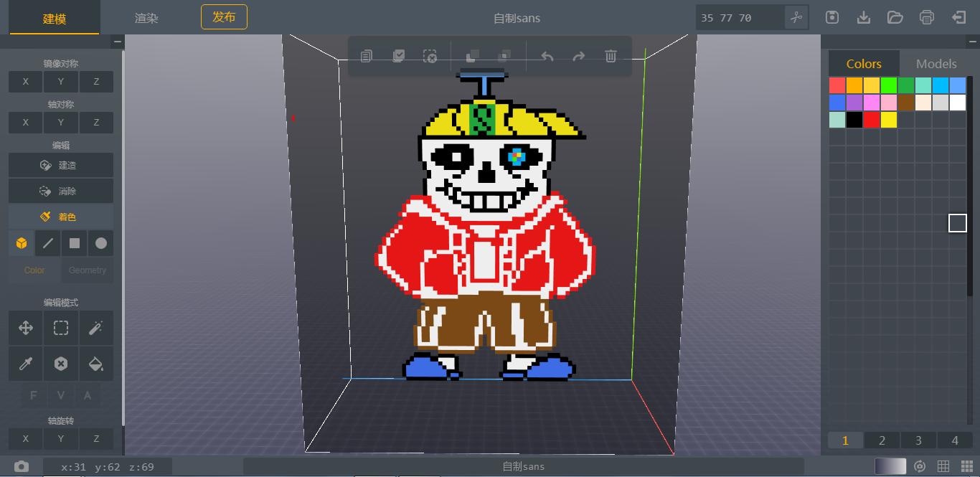Select the 着色 (paint) tool
Viewport: 980px width, 477px height.
61,217
